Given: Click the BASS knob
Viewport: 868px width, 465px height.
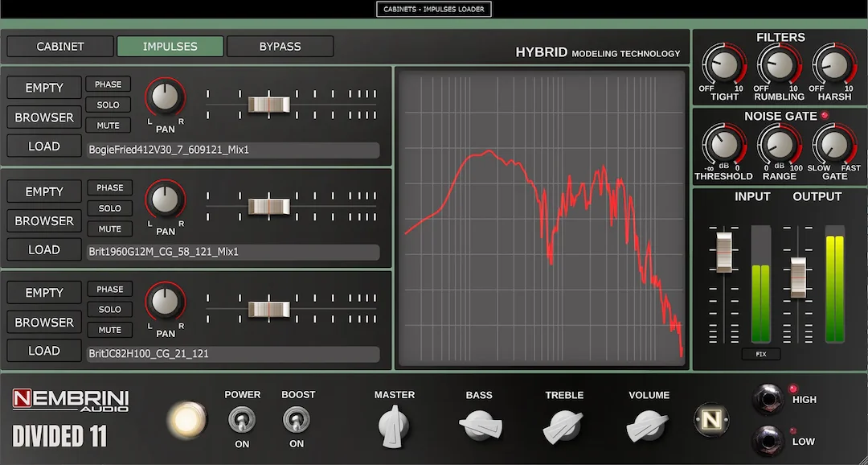Looking at the screenshot, I should pyautogui.click(x=481, y=426).
